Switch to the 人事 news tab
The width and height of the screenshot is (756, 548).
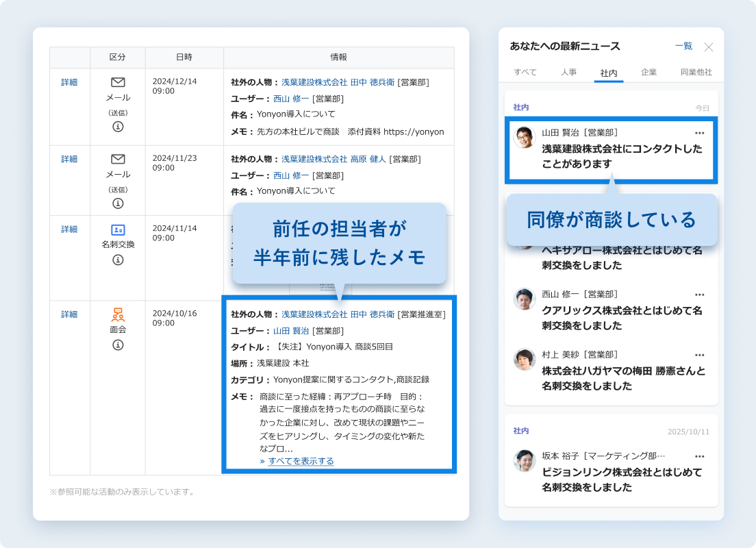(568, 72)
